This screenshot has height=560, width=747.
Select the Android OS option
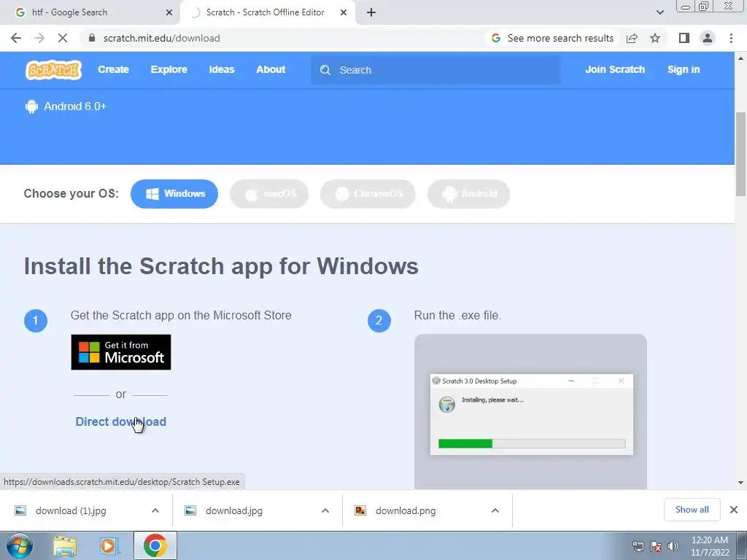(x=469, y=194)
